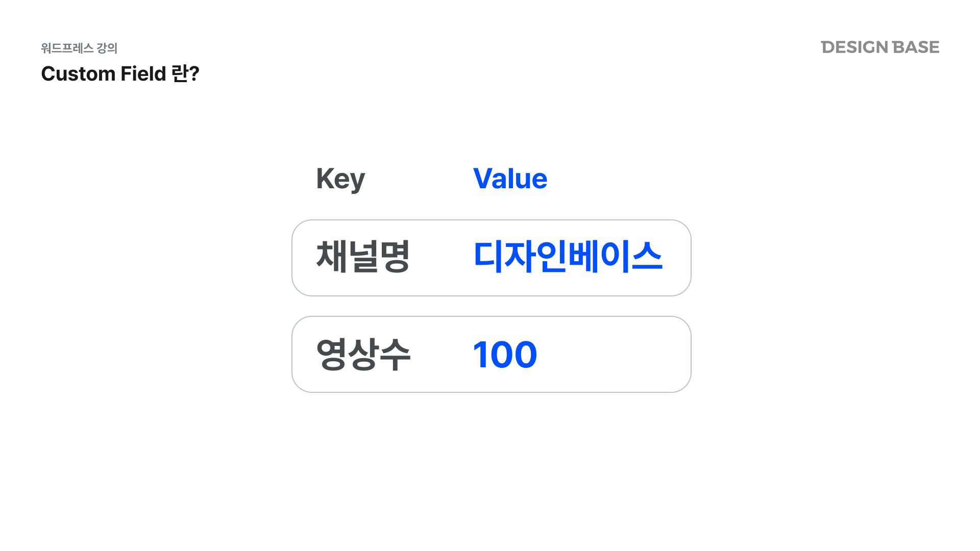Click the 영상 part of the 영상수 label

348,354
